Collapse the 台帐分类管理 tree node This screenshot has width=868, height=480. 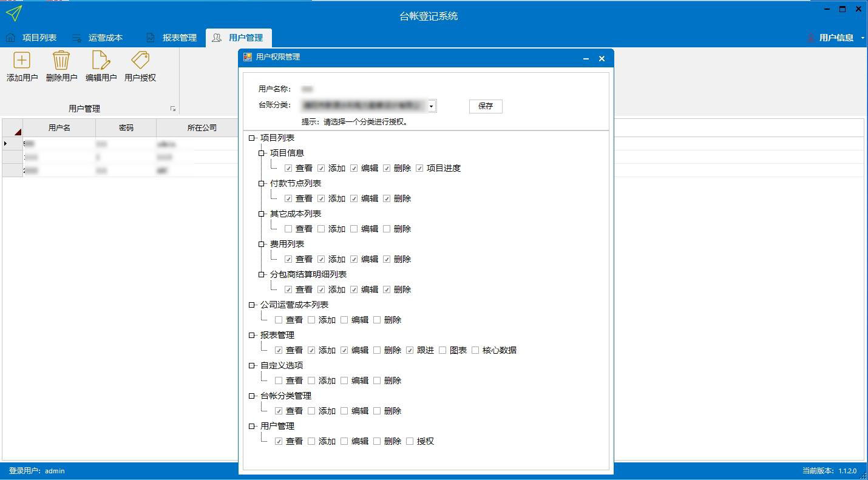point(252,396)
